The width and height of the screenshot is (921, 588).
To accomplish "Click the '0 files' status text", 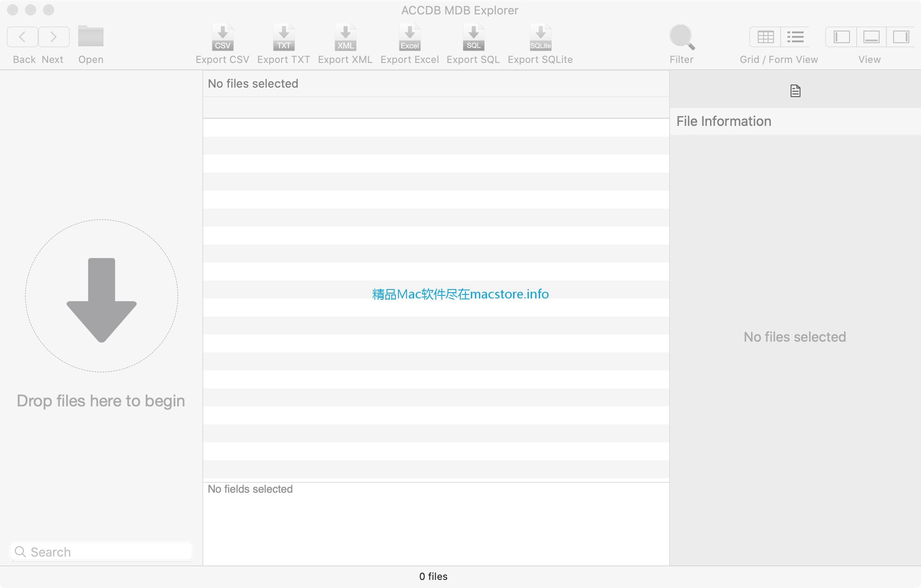I will (433, 576).
